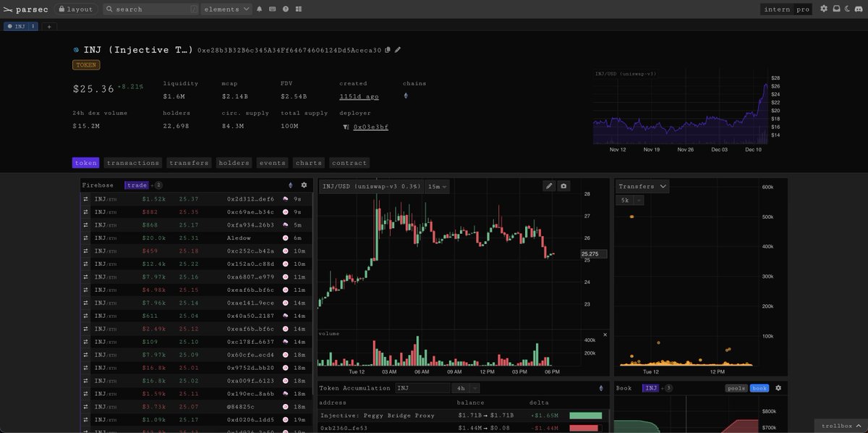
Task: Open trader Aledow in Firehose
Action: pyautogui.click(x=238, y=237)
